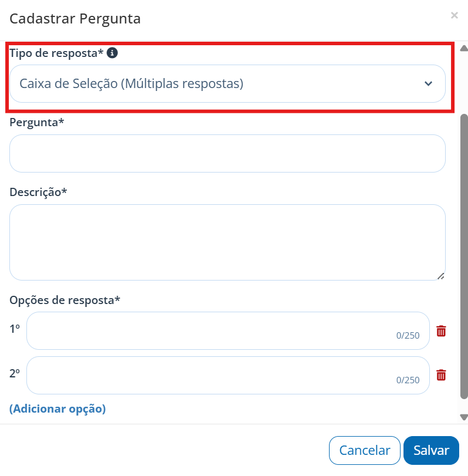Delete the 1º answer option with trash icon
This screenshot has height=476, width=468.
coord(441,331)
